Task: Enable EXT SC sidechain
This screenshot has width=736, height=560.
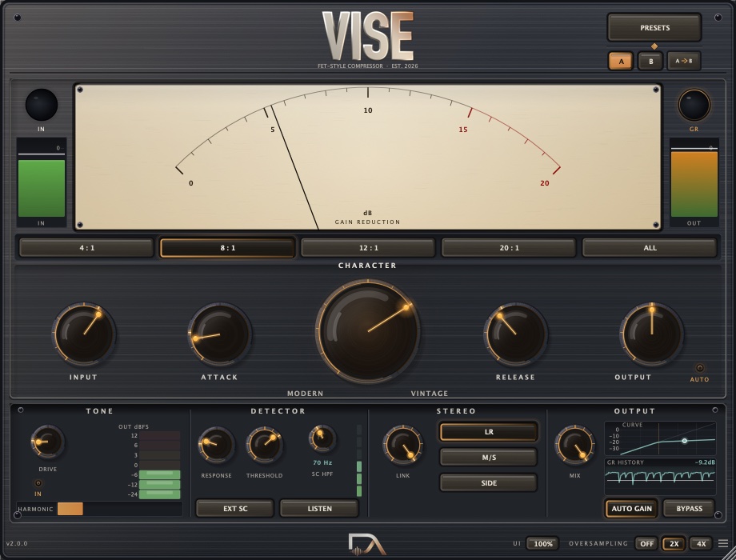Action: click(234, 508)
